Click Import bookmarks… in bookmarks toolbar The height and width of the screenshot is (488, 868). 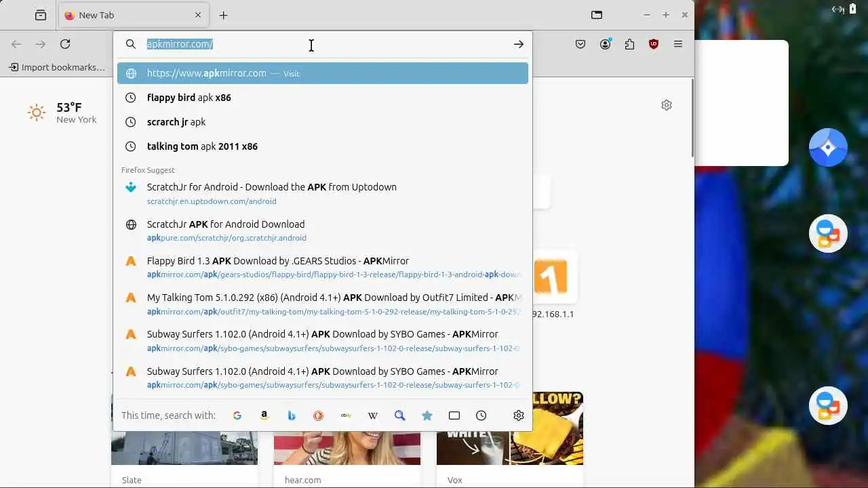coord(57,67)
